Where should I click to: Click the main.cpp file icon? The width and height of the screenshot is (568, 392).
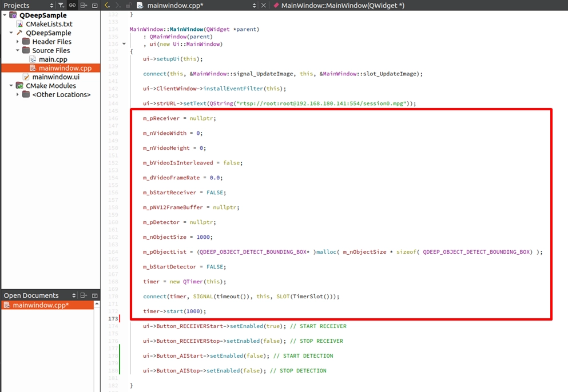(33, 59)
